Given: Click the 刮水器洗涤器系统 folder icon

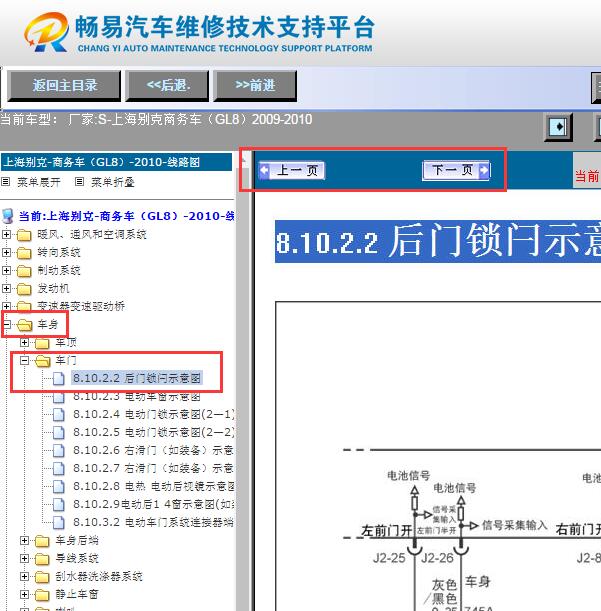Looking at the screenshot, I should (42, 577).
